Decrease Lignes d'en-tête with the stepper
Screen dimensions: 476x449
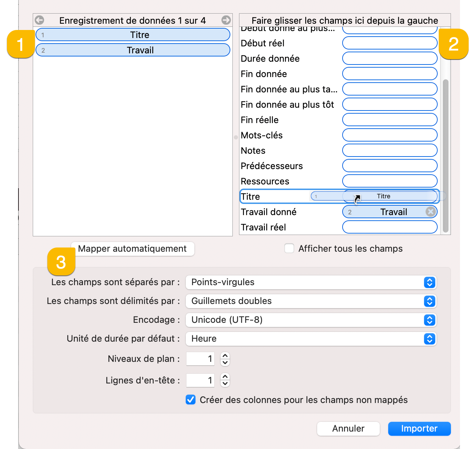pos(225,383)
